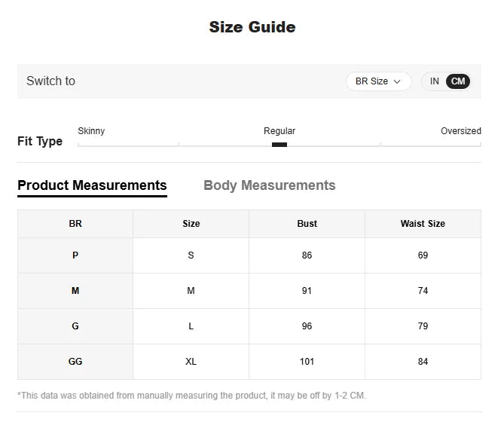504x422 pixels.
Task: Click the BR column header
Action: tap(75, 224)
